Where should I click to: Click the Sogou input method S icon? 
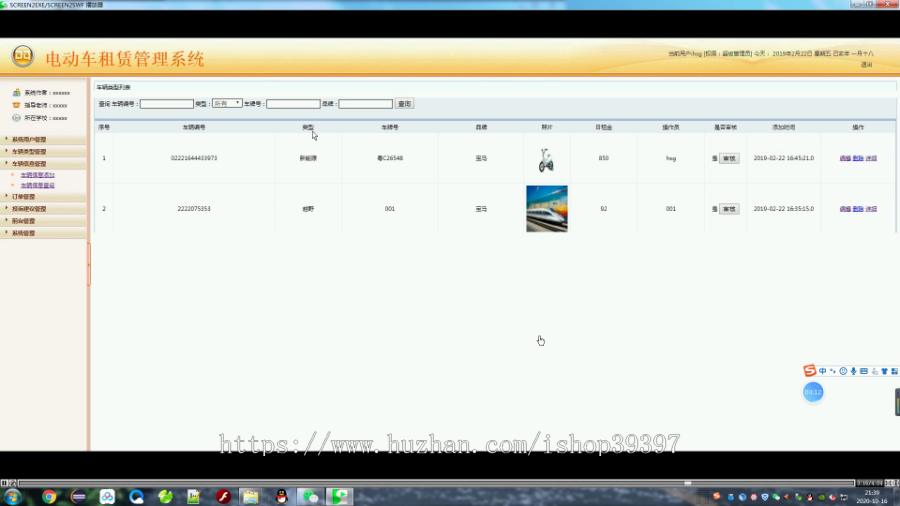click(809, 371)
